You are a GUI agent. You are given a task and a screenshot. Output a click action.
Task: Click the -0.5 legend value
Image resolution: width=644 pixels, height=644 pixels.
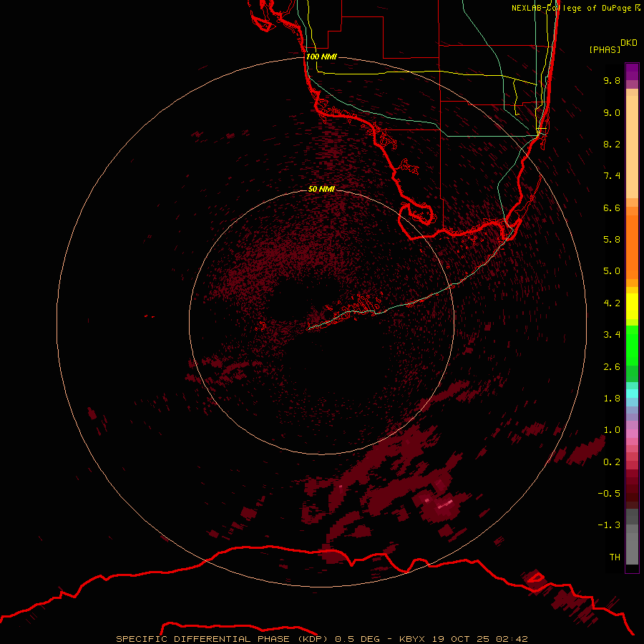coord(609,493)
